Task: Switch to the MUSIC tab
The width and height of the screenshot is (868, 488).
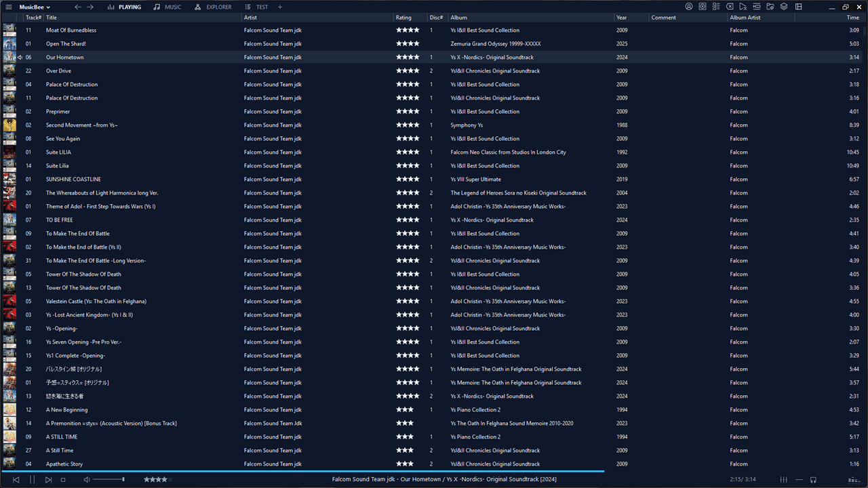Action: (167, 7)
